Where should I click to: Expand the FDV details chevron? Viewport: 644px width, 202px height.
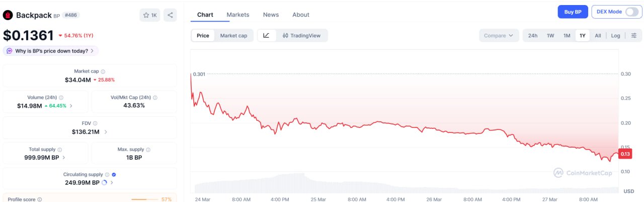[106, 132]
